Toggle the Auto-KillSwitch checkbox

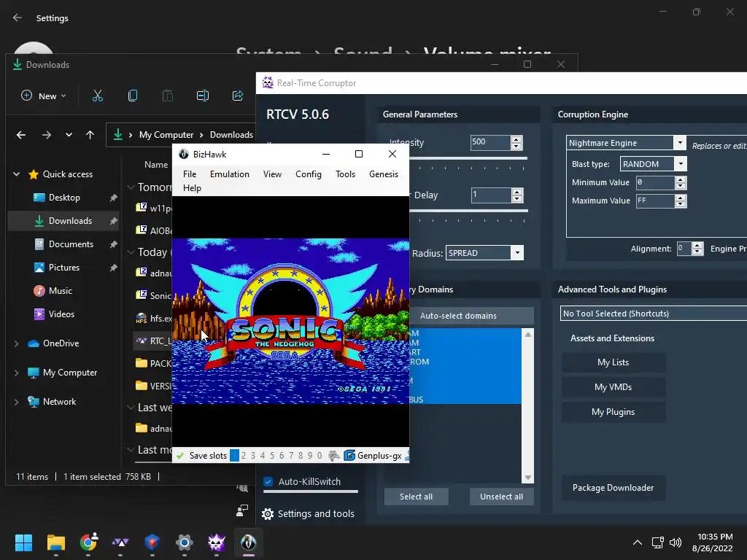click(268, 481)
